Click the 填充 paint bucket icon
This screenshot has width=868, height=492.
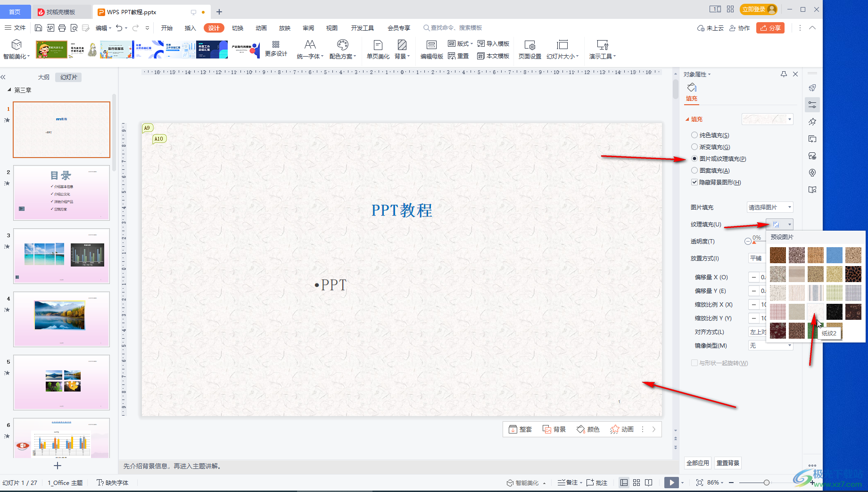[692, 87]
